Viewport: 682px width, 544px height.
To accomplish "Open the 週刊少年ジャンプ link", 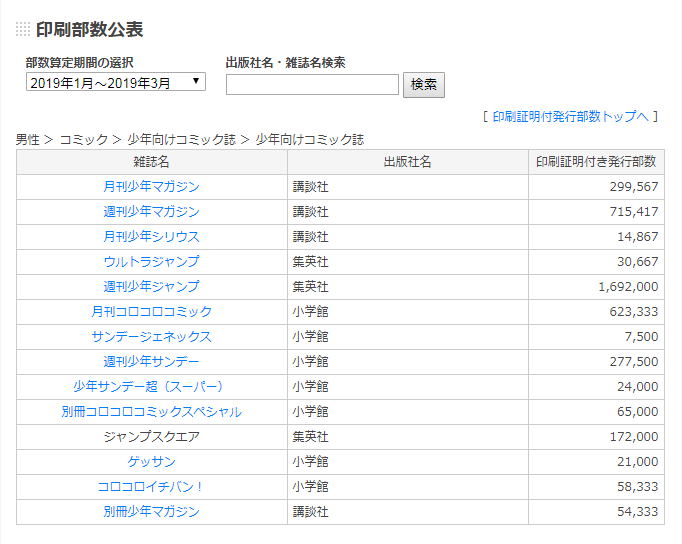I will pos(151,287).
